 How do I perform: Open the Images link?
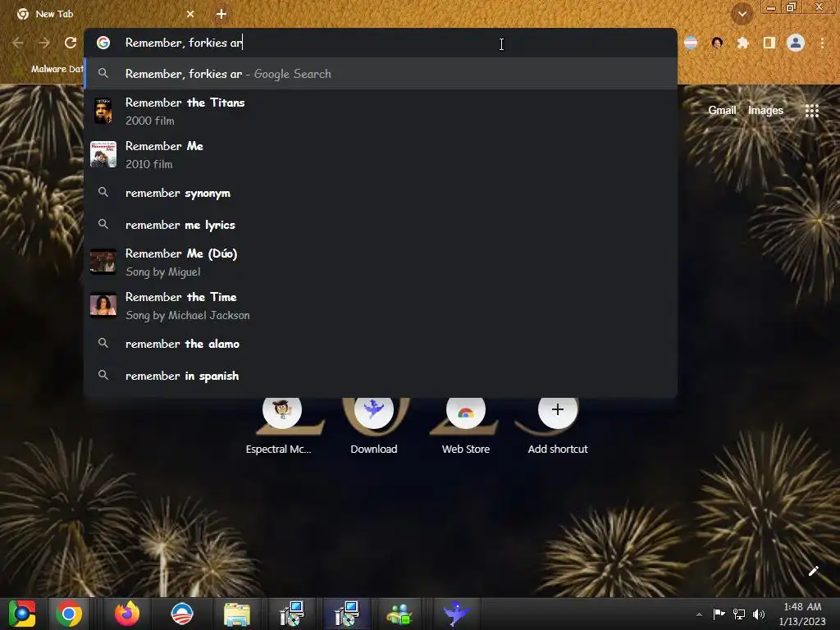coord(765,111)
